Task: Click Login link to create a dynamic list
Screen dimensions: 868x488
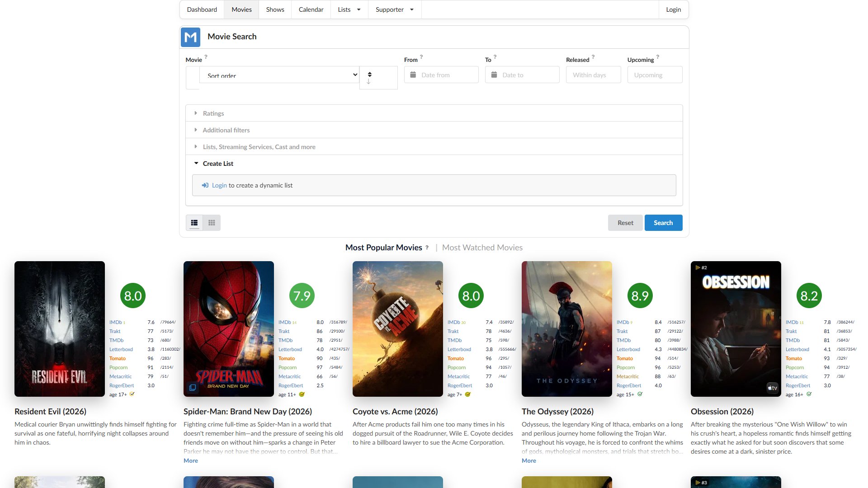Action: coord(219,185)
